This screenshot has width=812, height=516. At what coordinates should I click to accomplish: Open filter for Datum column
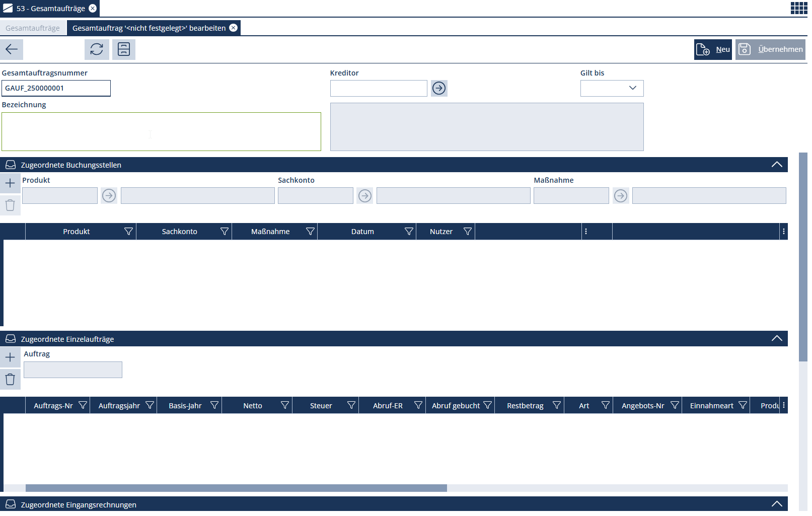coord(409,232)
